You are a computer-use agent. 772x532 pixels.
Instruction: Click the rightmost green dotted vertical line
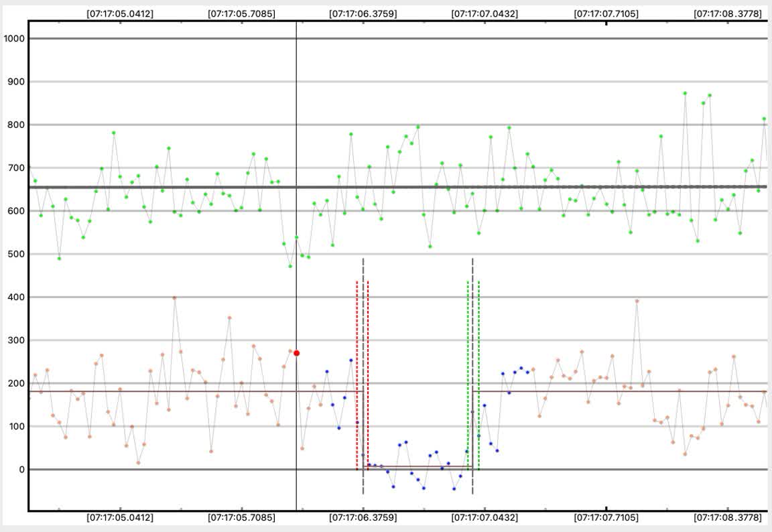[478, 375]
